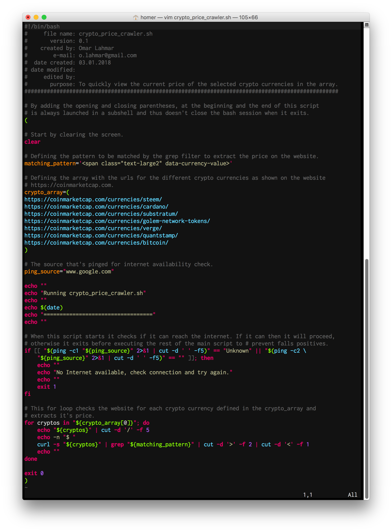Viewport: 392px width, 532px height.
Task: Click 'crypto_array=(' declaration
Action: [x=47, y=192]
